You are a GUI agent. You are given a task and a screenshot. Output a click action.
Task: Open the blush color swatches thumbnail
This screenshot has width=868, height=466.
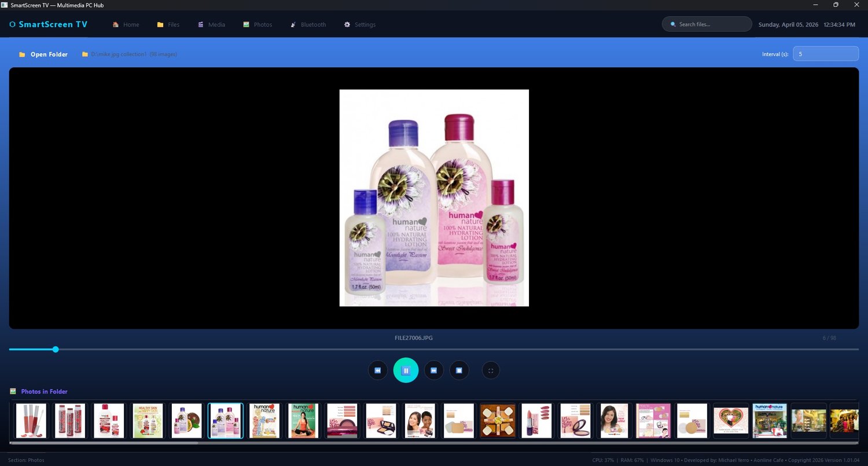click(342, 421)
